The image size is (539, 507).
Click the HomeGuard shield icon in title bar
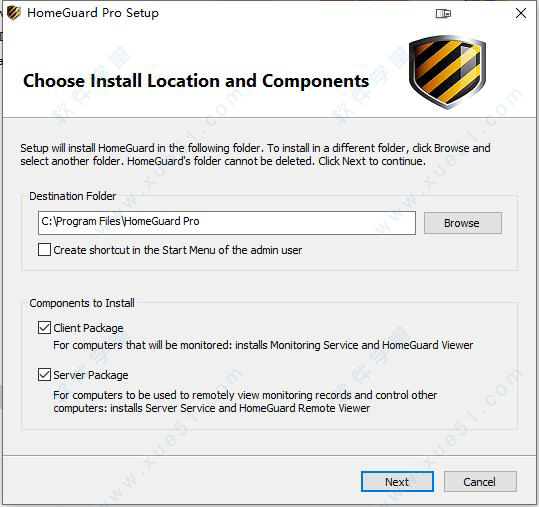point(14,13)
